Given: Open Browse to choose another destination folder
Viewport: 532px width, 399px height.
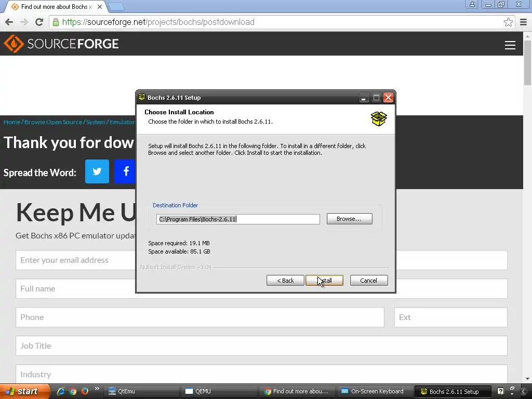Looking at the screenshot, I should [x=350, y=219].
